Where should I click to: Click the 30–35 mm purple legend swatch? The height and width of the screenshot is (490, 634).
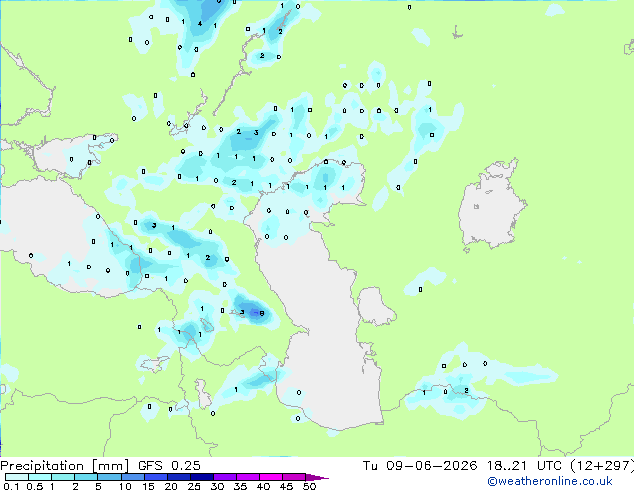[x=225, y=477]
